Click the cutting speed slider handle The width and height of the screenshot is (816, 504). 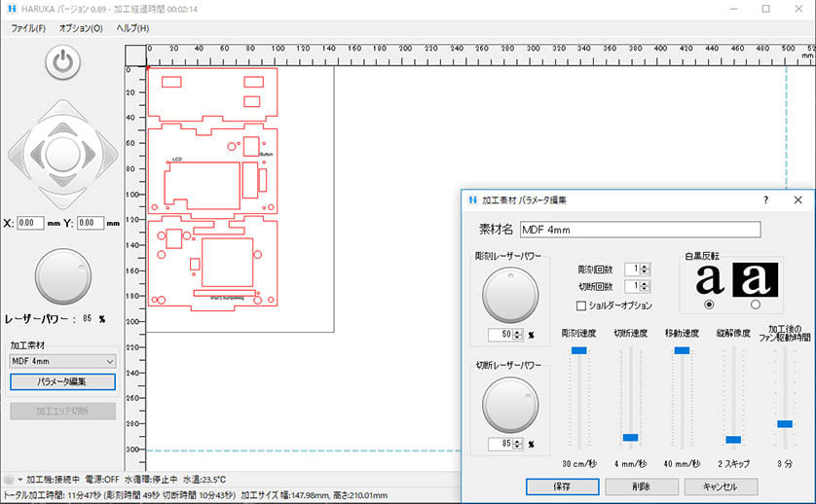[631, 438]
